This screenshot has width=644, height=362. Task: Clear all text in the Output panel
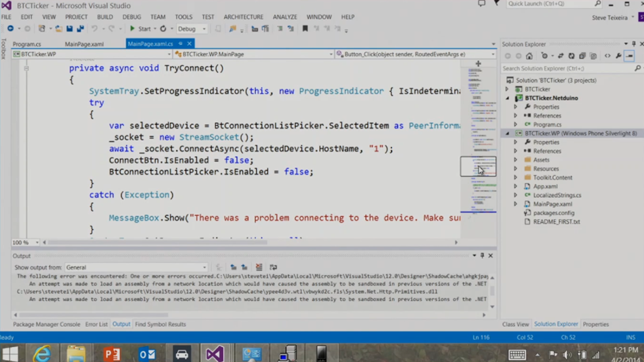tap(258, 268)
